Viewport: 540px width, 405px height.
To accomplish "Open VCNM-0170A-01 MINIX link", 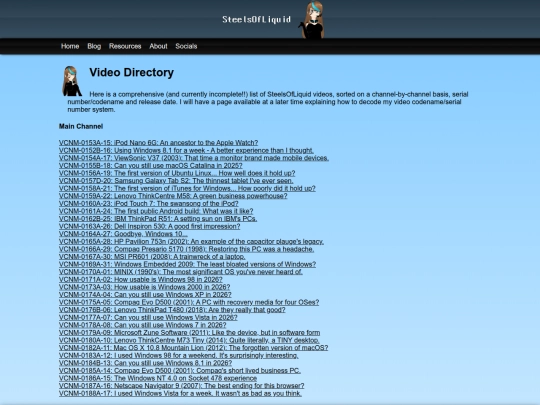I will tap(181, 272).
